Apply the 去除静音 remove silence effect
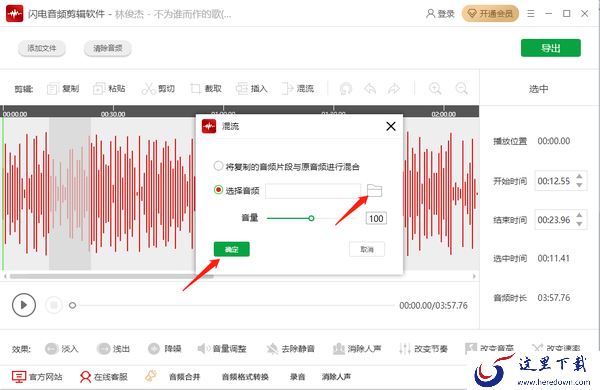Viewport: 600px width, 390px height. tap(291, 349)
